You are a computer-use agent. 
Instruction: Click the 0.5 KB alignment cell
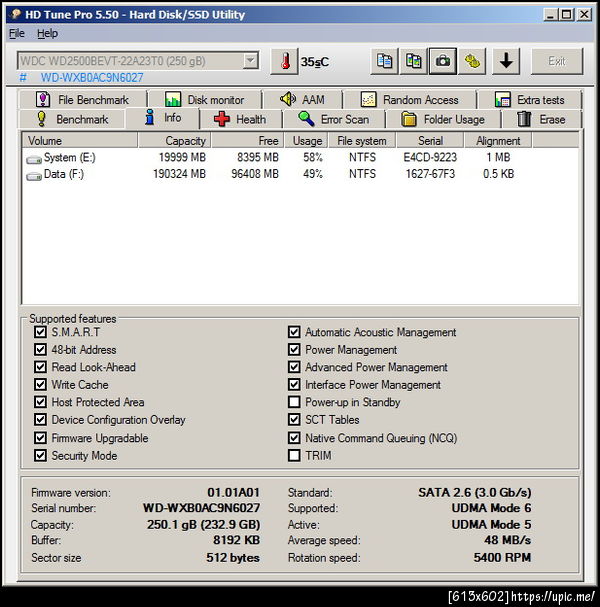(x=498, y=174)
